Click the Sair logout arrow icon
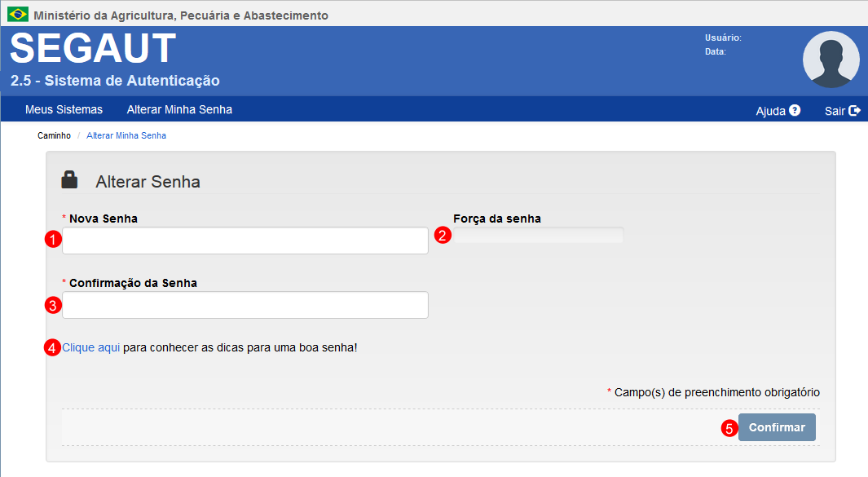Viewport: 868px width, 477px height. point(854,110)
